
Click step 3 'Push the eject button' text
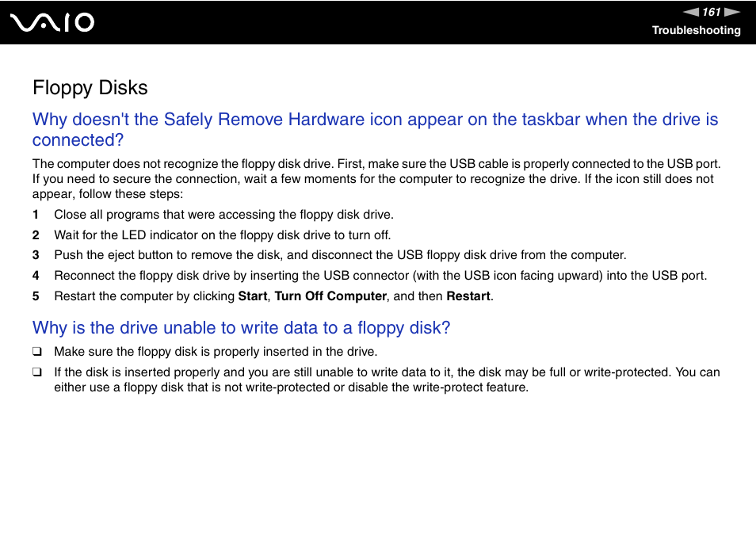click(x=340, y=255)
